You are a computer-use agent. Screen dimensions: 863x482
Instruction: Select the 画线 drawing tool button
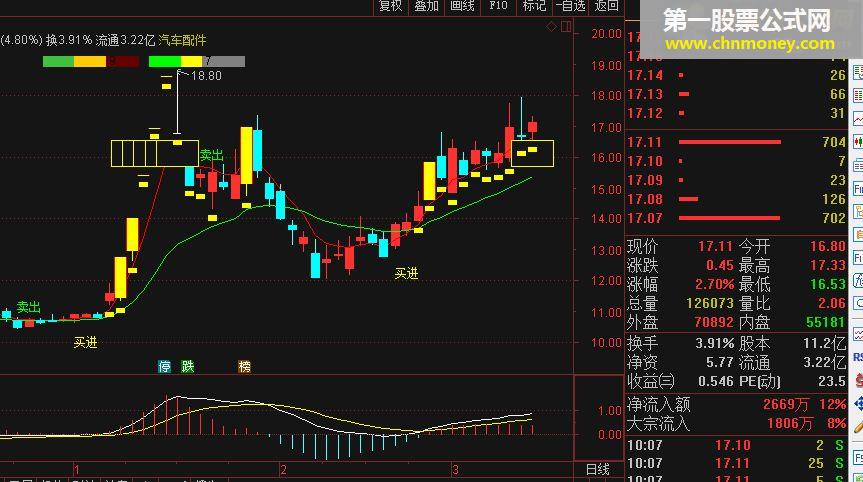click(x=462, y=6)
